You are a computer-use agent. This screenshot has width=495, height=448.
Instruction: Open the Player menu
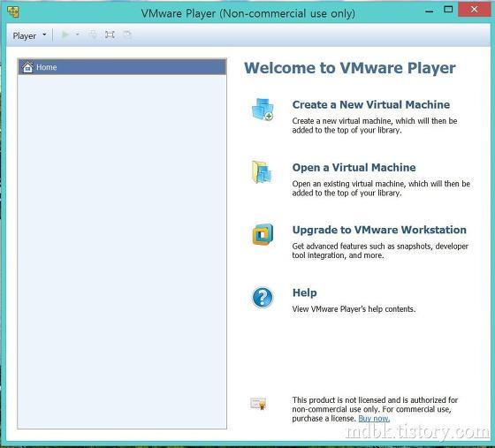coord(29,35)
